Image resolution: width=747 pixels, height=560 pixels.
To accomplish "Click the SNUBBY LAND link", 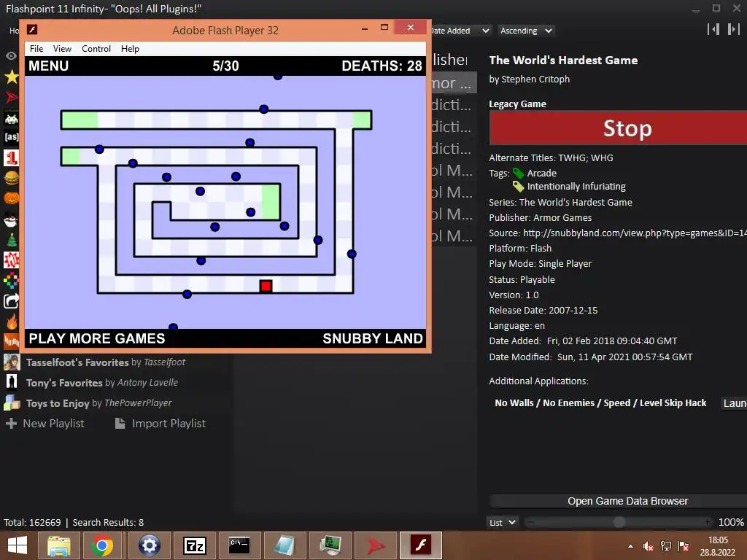I will [x=373, y=338].
